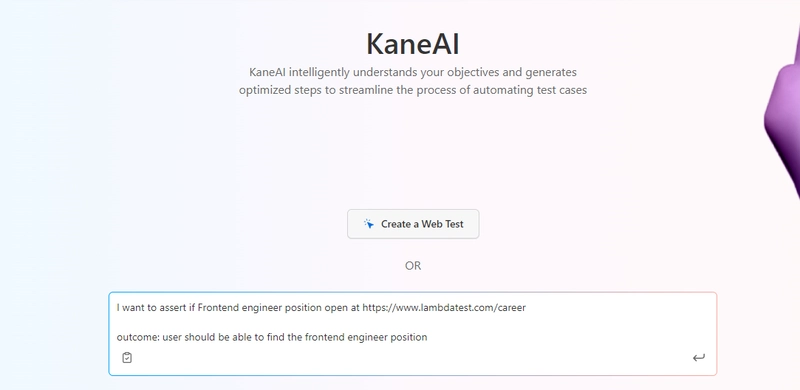Open the clipboard checklist icon under the prompt

point(127,357)
